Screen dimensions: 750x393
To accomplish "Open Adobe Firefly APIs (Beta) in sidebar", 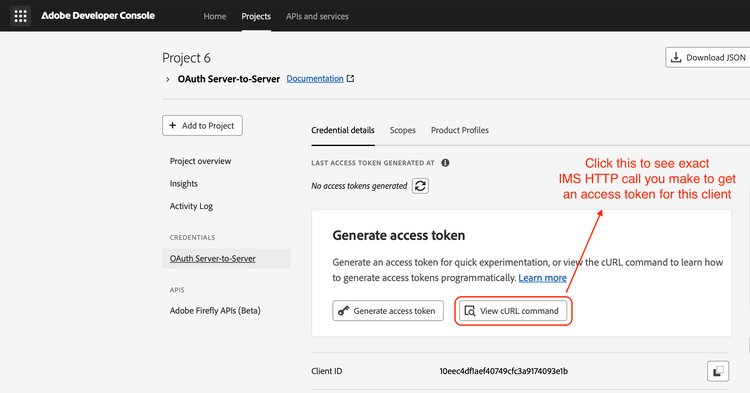I will coord(215,310).
